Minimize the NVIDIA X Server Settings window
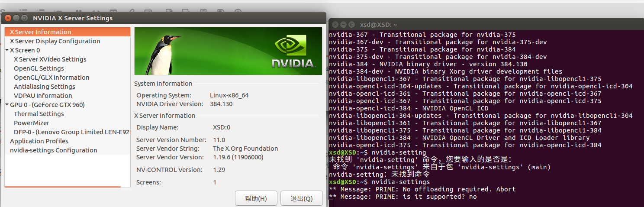The image size is (644, 207). pos(16,18)
